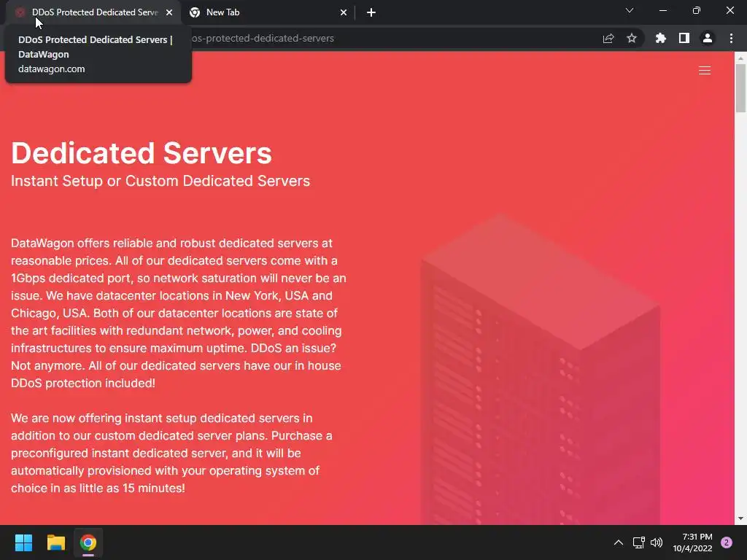Close the DDoS Protected Dedicated Servers tab
Image resolution: width=747 pixels, height=560 pixels.
[x=169, y=12]
